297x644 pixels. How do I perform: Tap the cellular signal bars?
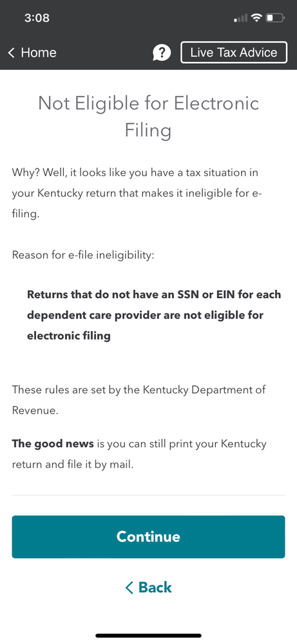[241, 18]
